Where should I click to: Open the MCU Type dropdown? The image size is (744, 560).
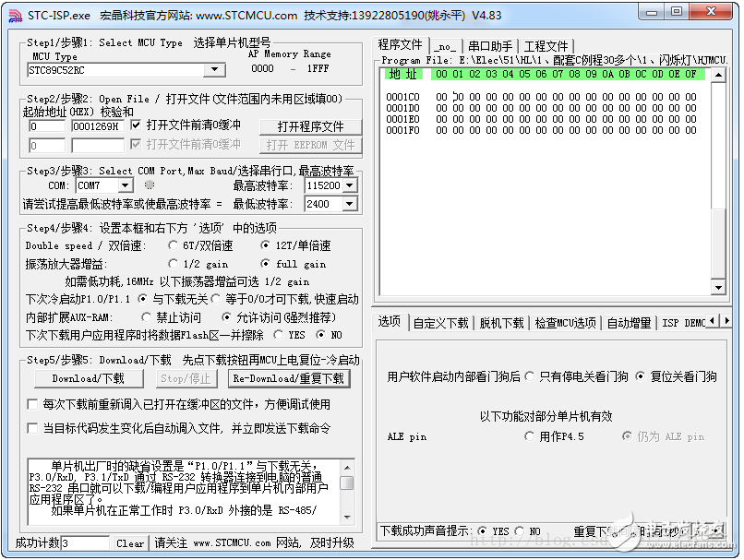tap(214, 69)
